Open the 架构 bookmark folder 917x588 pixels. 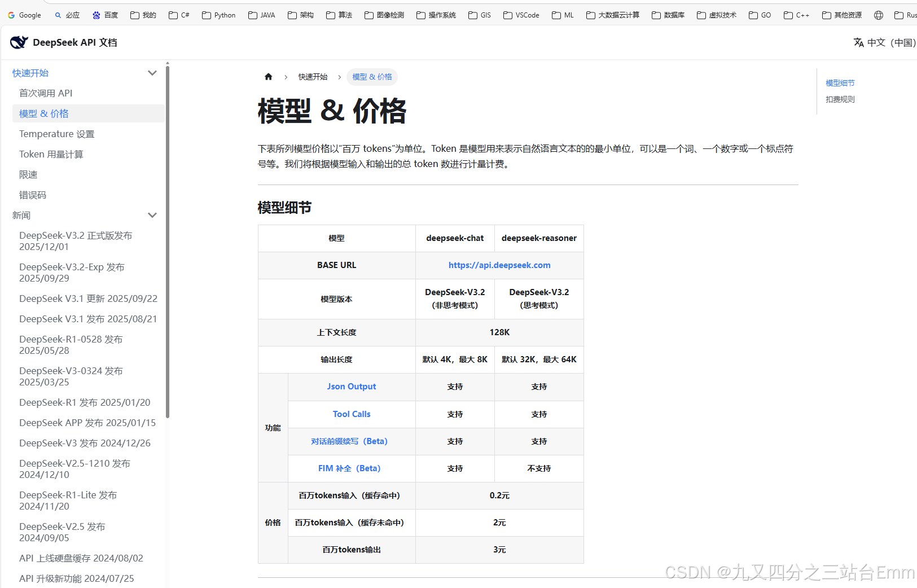pyautogui.click(x=301, y=15)
